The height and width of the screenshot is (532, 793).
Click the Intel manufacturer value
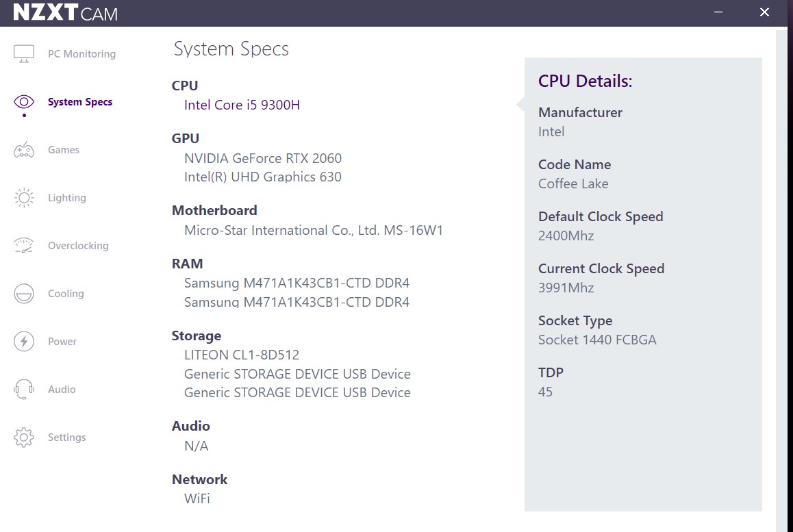[x=551, y=132]
